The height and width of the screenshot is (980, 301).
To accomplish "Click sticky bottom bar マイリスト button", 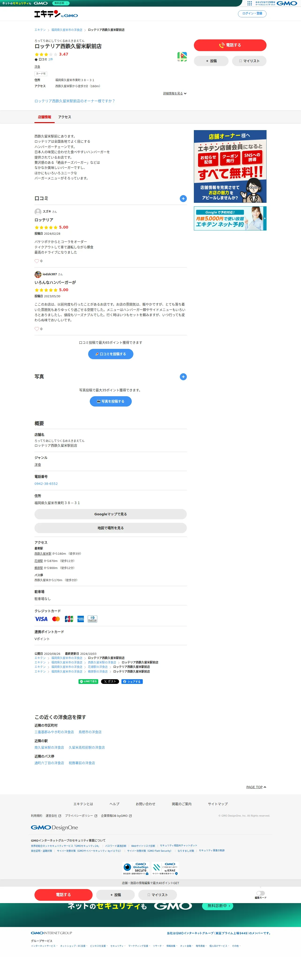I will pos(158,895).
